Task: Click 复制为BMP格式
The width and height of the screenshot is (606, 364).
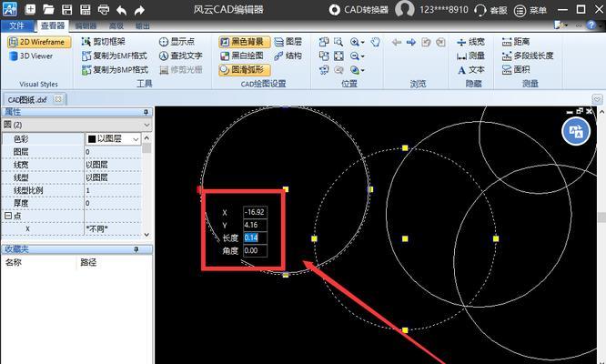Action: click(x=116, y=69)
